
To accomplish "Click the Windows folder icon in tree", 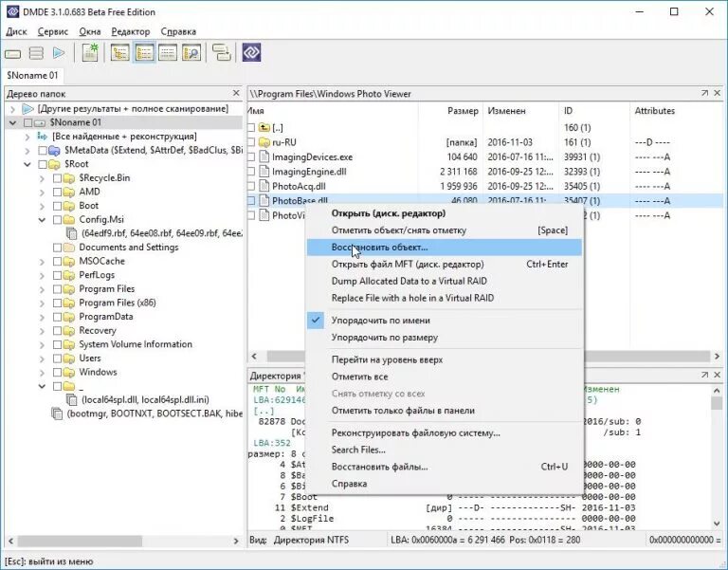I will 68,372.
